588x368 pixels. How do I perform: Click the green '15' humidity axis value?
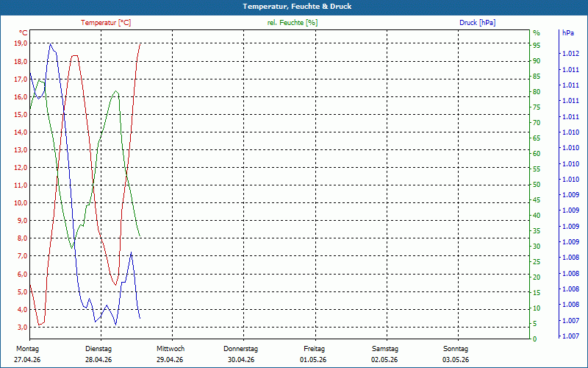537,292
